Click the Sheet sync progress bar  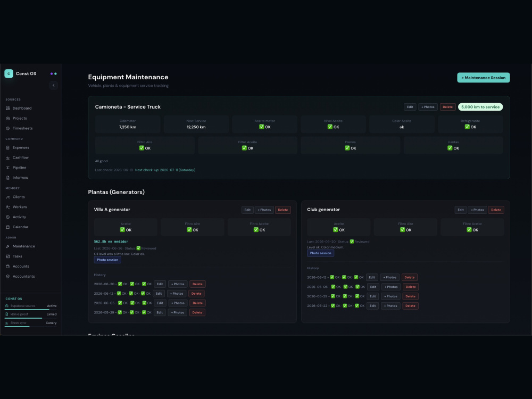[x=30, y=327]
